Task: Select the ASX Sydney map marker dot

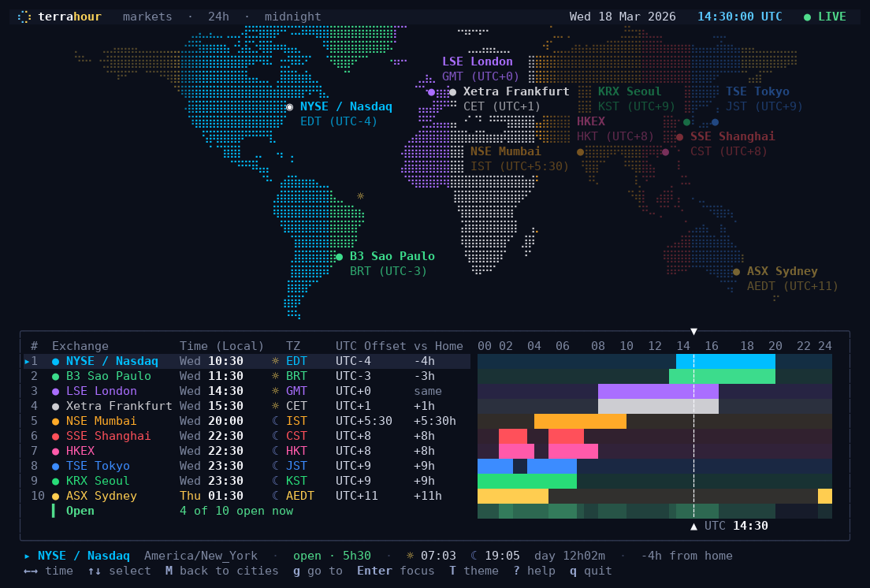Action: 736,272
